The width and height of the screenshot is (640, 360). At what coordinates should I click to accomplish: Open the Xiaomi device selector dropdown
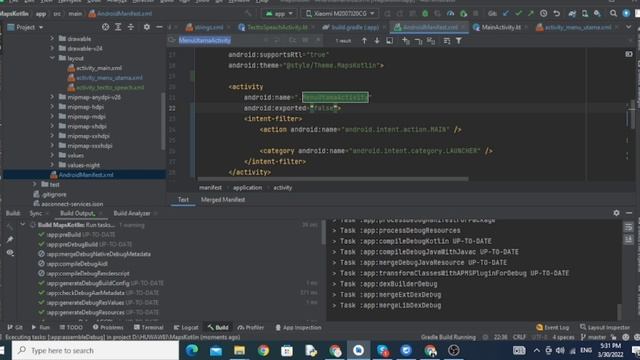pos(340,13)
